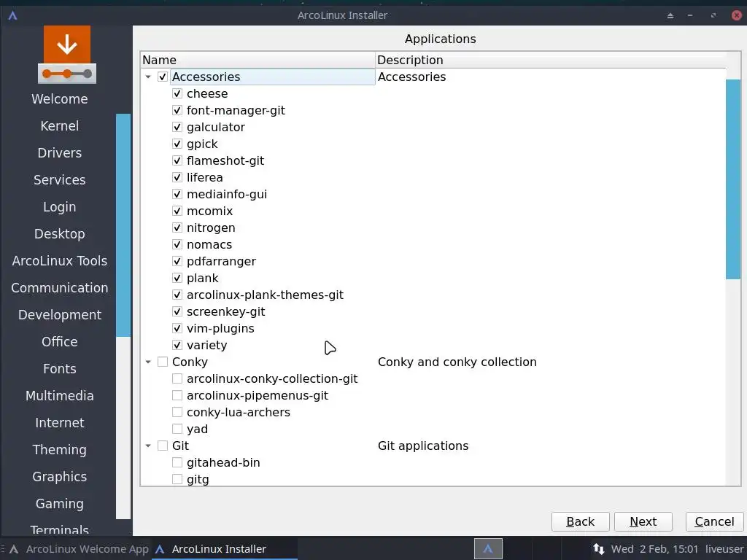Screen dimensions: 747x560
Task: Click the gitg entry
Action: [198, 480]
